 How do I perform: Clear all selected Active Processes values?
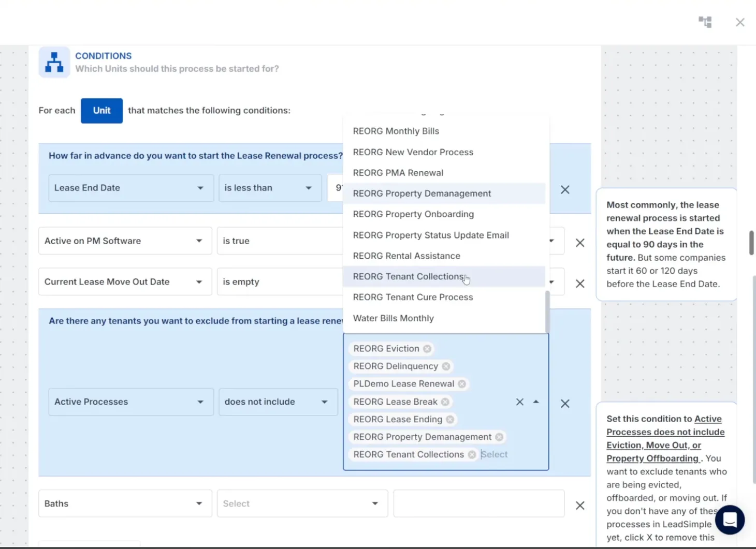(520, 402)
